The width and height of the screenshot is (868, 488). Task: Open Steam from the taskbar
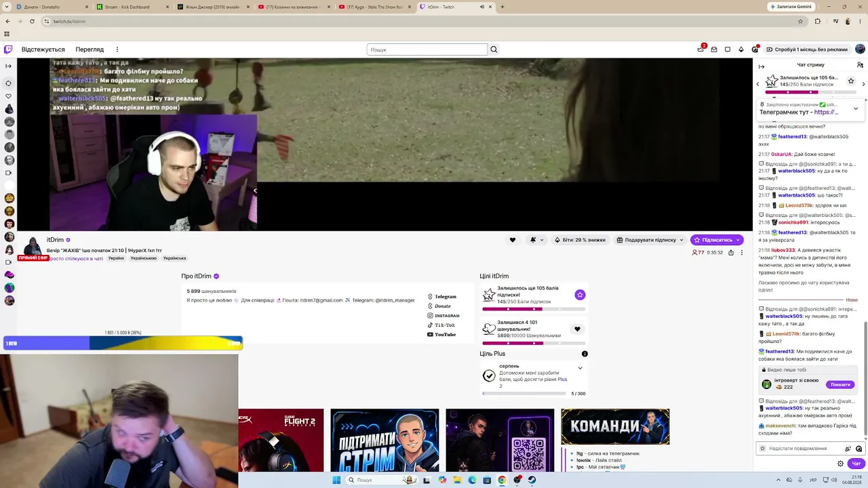532,480
